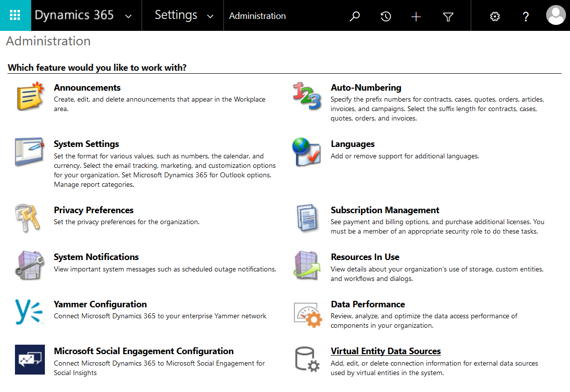
Task: Open the user profile avatar
Action: pyautogui.click(x=556, y=15)
